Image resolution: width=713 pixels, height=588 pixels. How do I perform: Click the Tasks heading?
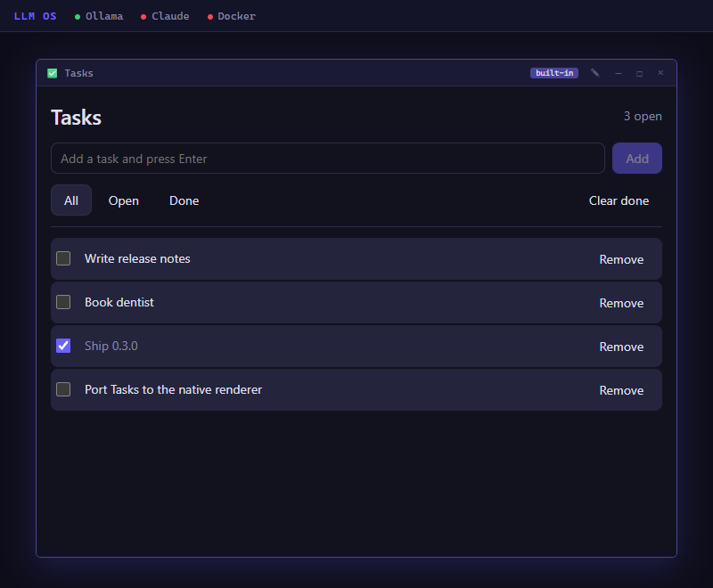[x=76, y=118]
